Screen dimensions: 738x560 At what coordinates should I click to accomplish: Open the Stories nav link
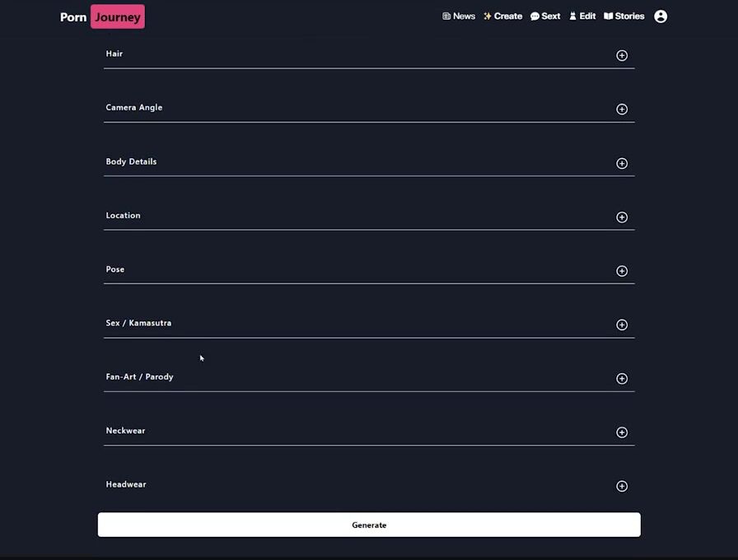pyautogui.click(x=624, y=16)
